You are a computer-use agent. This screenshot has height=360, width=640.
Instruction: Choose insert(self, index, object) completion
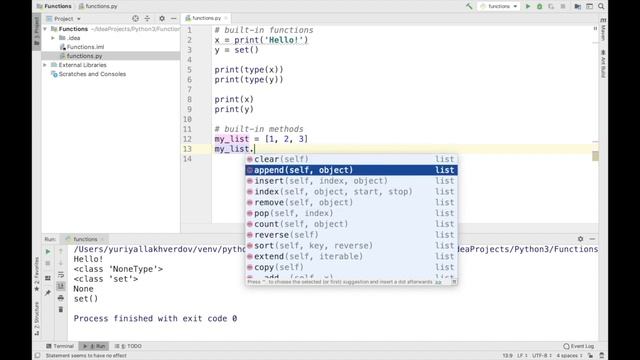pos(351,181)
